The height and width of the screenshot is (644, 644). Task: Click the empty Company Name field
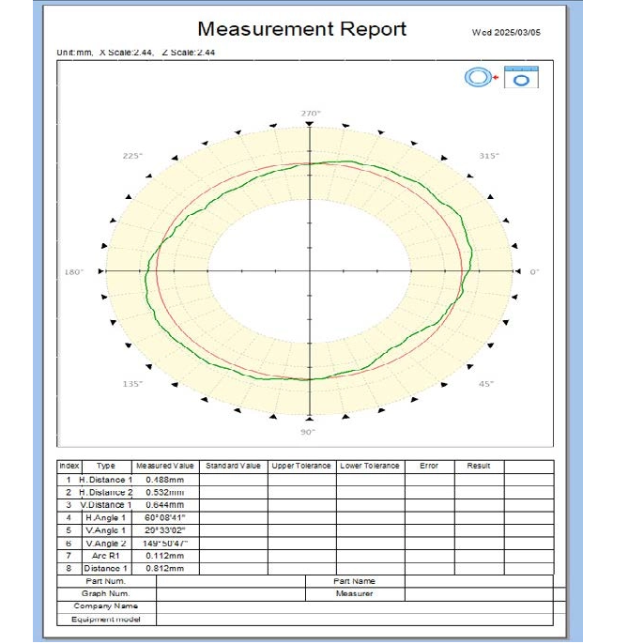[357, 606]
